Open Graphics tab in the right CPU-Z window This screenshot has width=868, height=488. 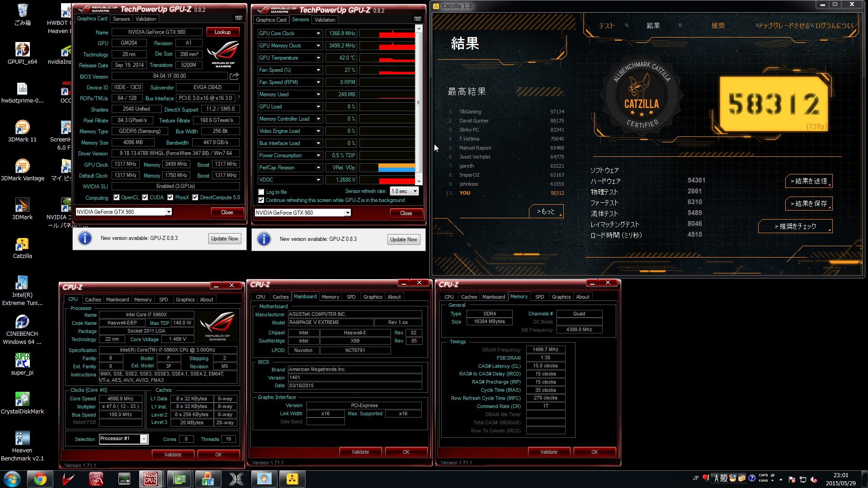coord(561,297)
